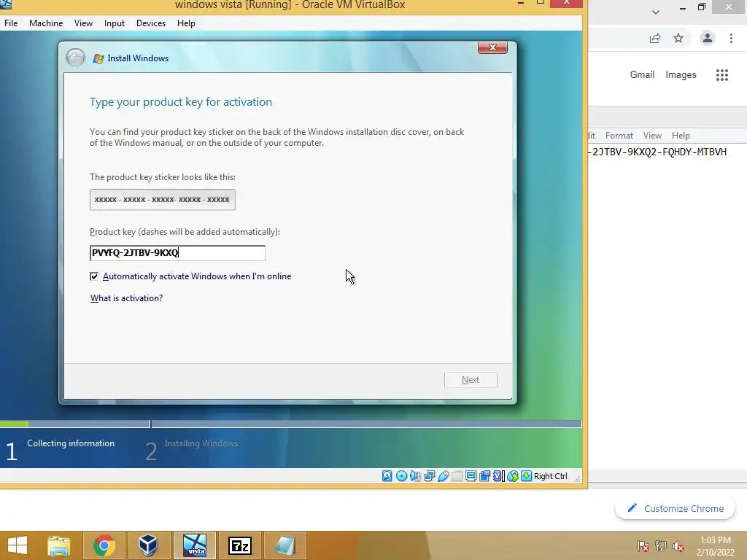The width and height of the screenshot is (747, 560).
Task: Click the hard disk activity status icon
Action: pyautogui.click(x=387, y=475)
